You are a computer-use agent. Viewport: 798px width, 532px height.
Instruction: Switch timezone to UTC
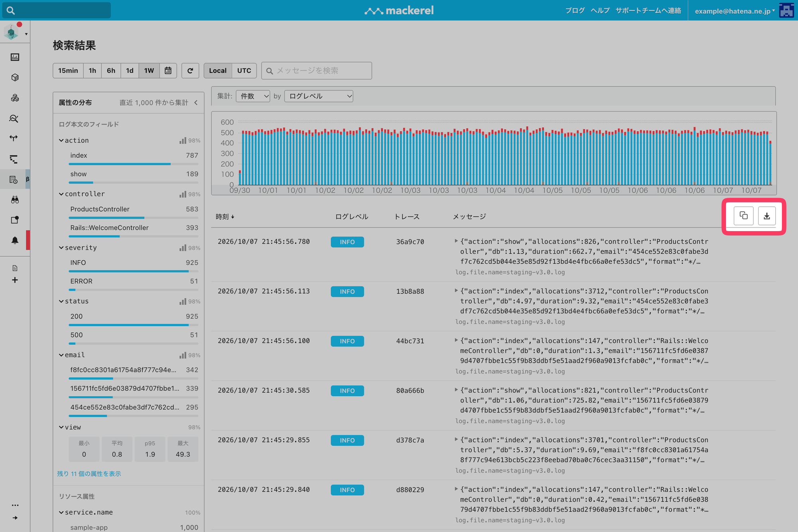(244, 71)
